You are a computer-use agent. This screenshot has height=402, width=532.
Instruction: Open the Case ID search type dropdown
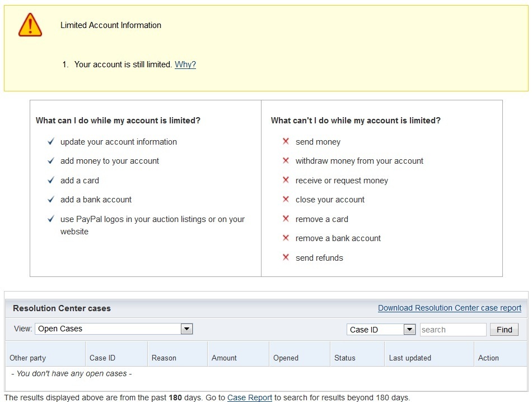(x=409, y=330)
